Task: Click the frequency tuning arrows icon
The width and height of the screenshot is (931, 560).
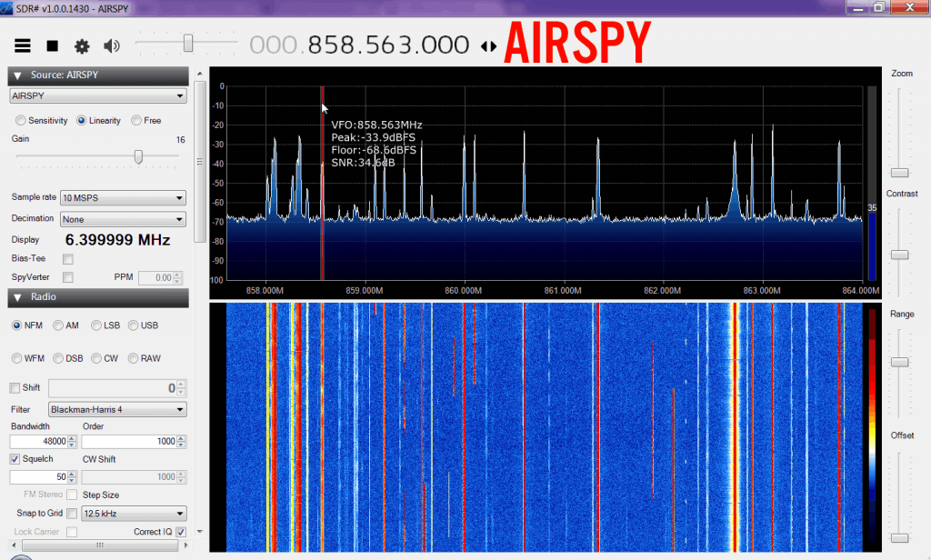Action: click(488, 45)
